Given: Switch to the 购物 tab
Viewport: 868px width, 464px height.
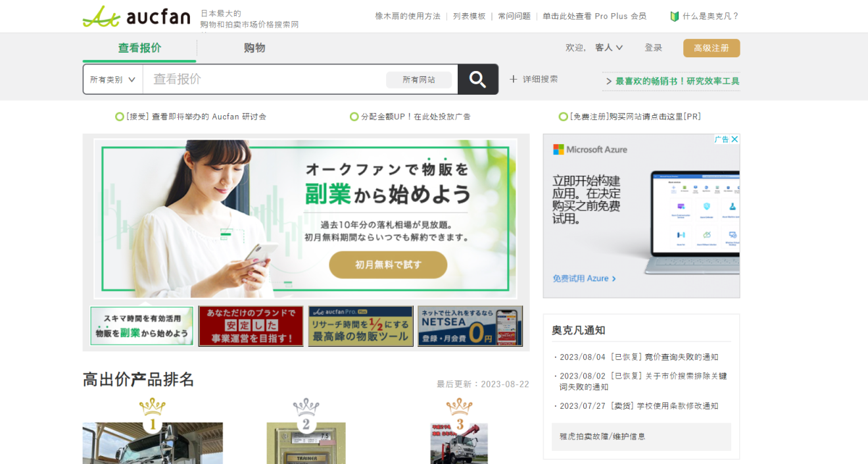Looking at the screenshot, I should 254,47.
